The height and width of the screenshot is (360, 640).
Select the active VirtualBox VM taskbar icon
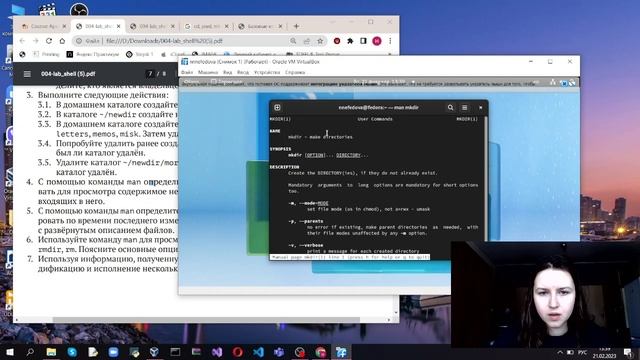click(341, 352)
